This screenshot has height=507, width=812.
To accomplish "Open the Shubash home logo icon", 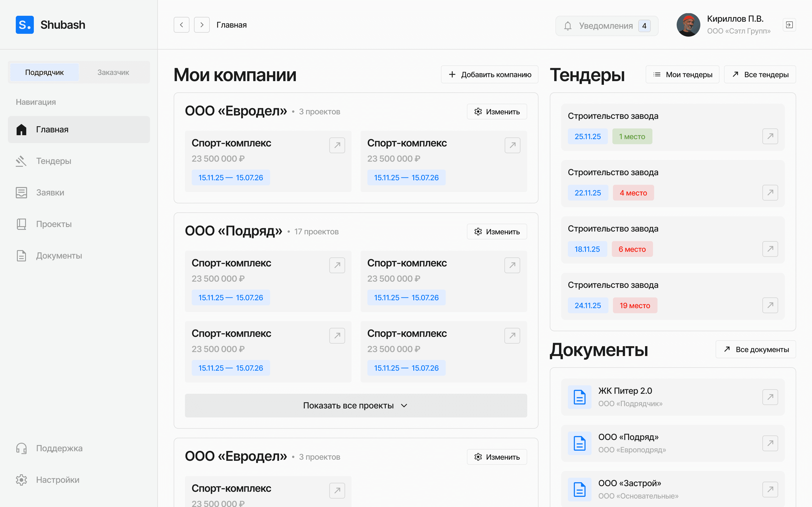I will pyautogui.click(x=25, y=25).
